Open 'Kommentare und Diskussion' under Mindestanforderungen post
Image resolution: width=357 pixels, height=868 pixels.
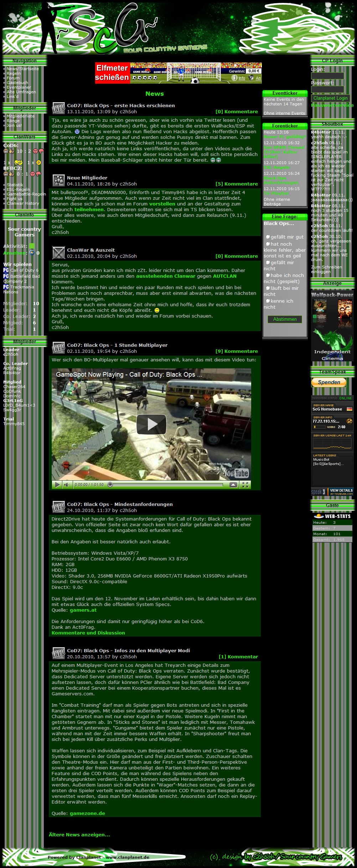[x=88, y=633]
